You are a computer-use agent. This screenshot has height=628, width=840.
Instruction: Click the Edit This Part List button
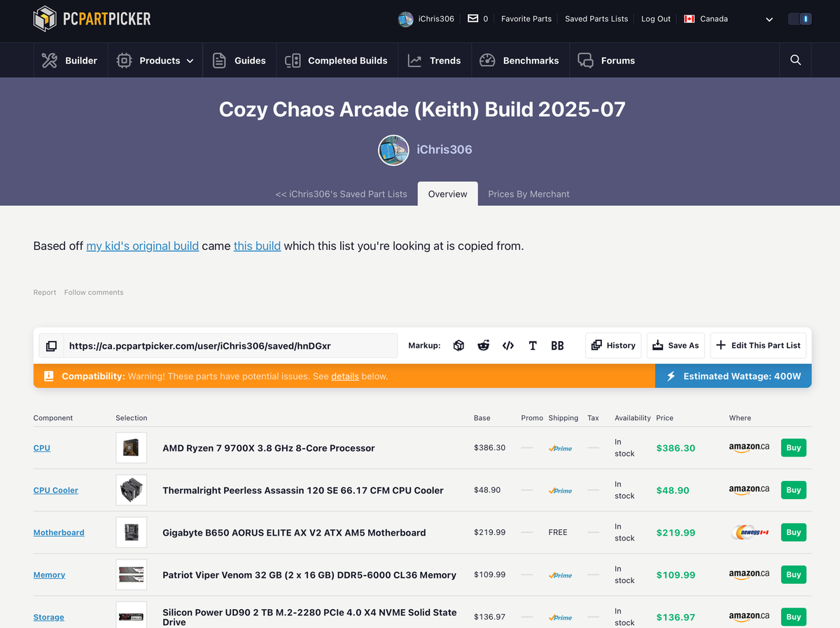(758, 346)
